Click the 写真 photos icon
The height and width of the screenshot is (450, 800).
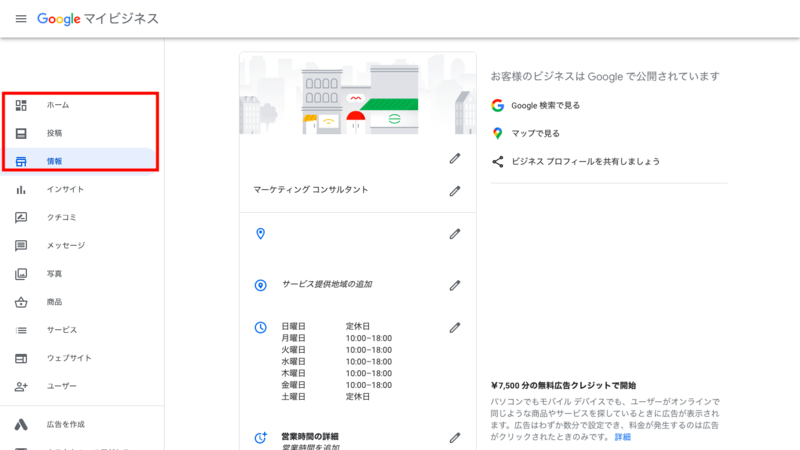click(21, 274)
